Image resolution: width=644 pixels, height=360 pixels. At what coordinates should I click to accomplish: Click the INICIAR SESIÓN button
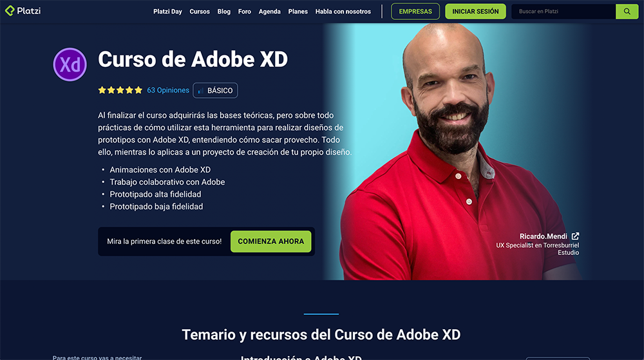tap(475, 12)
